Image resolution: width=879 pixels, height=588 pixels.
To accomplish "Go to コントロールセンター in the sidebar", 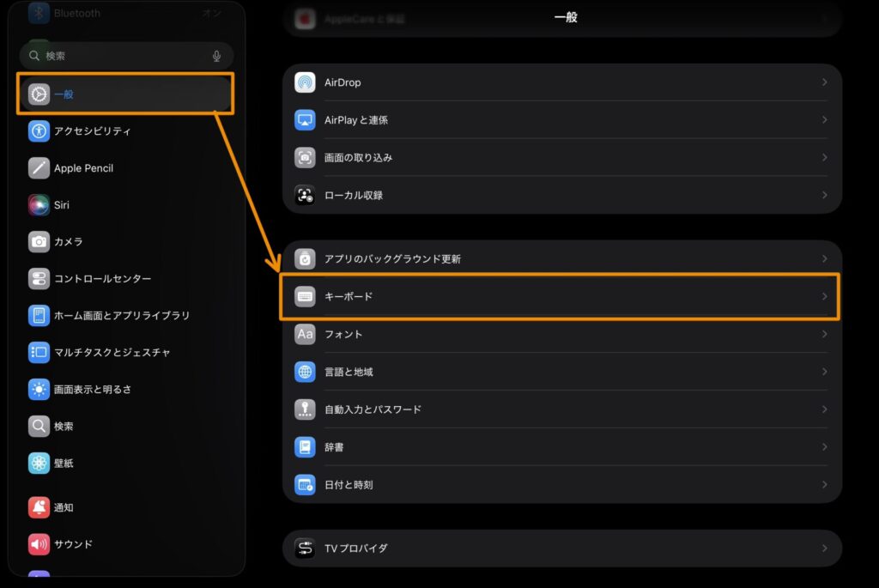I will 102,279.
